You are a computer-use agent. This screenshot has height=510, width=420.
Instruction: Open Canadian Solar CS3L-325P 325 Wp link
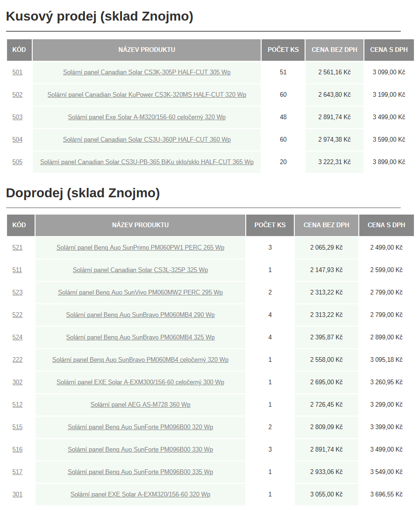pos(140,270)
